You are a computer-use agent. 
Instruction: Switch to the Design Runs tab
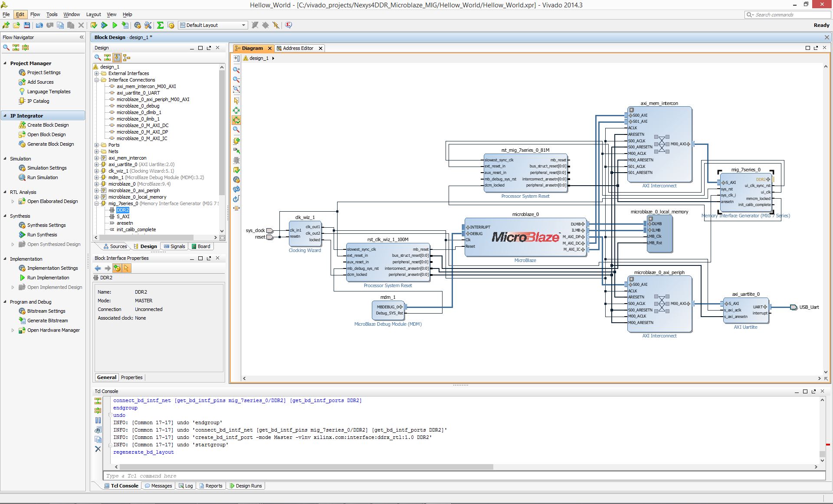(246, 486)
